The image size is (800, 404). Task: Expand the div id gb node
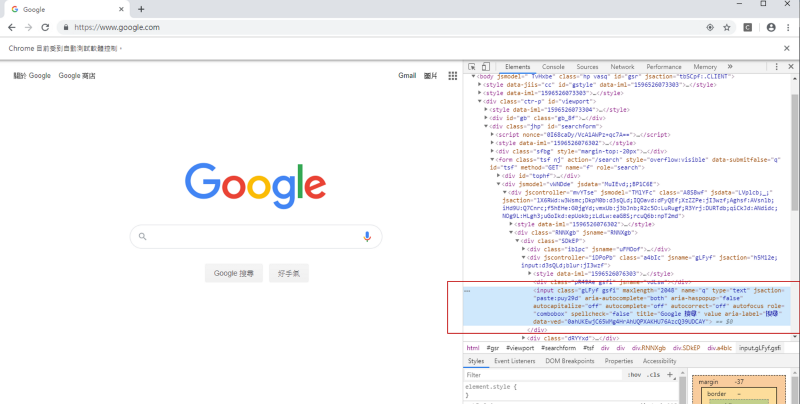click(486, 118)
